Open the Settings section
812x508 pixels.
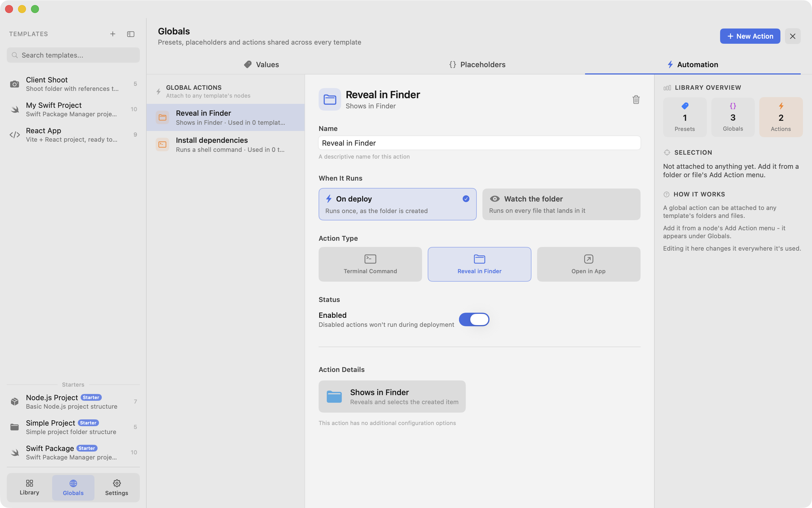(116, 487)
